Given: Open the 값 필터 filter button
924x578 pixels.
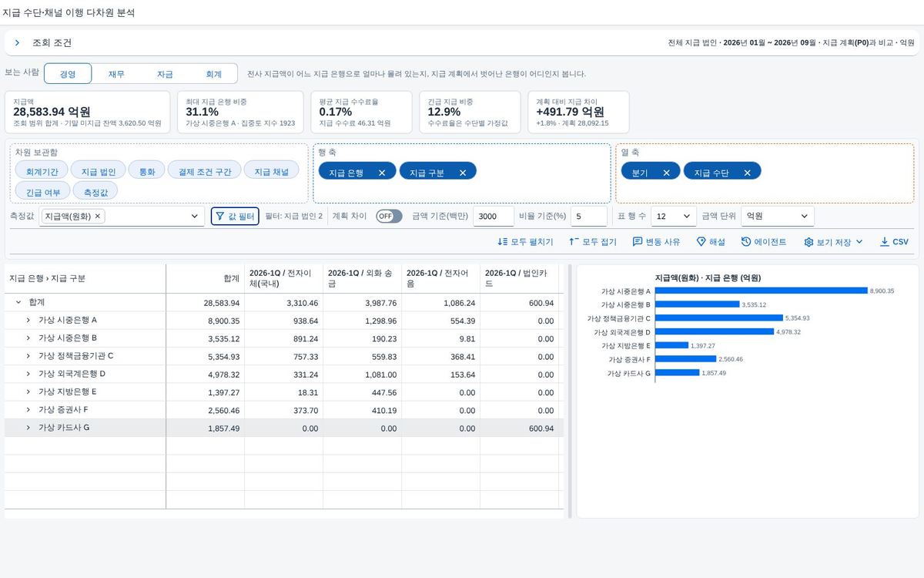Looking at the screenshot, I should 236,217.
